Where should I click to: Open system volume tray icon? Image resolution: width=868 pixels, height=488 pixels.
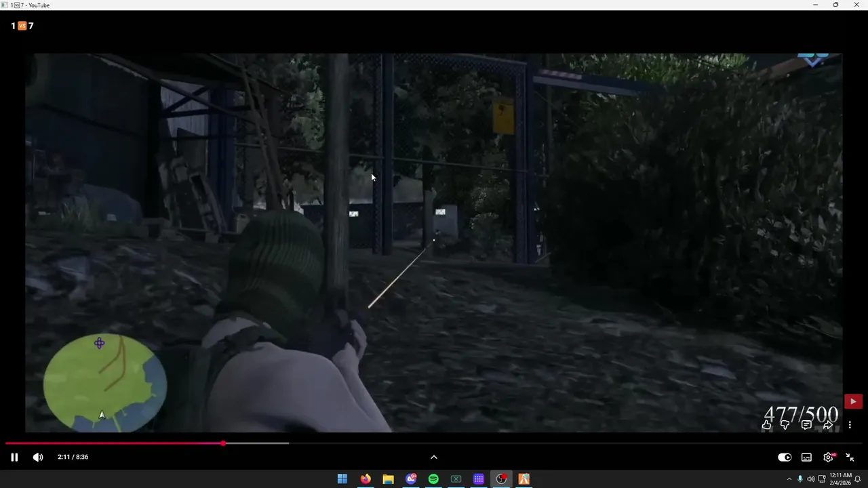tap(811, 479)
